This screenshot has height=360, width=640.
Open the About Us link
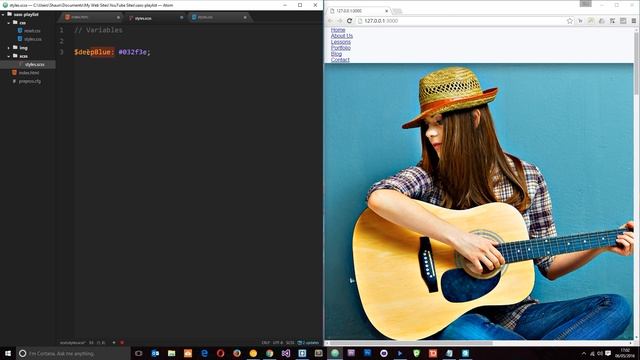coord(342,36)
